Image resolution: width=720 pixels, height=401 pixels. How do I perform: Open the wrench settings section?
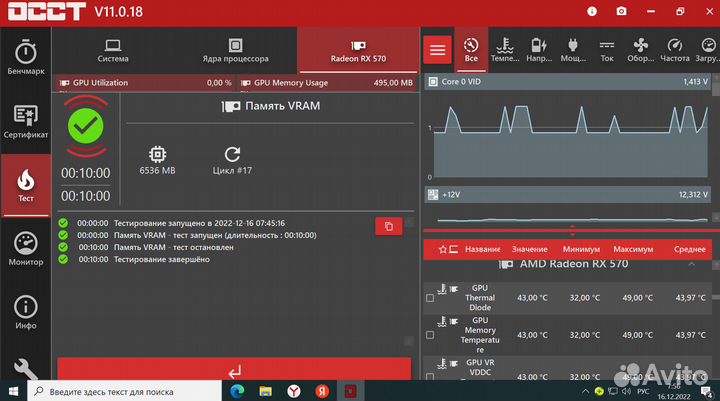[26, 368]
